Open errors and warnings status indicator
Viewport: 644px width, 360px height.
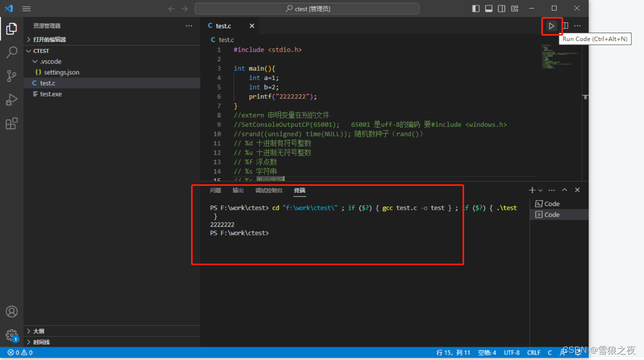[x=20, y=353]
